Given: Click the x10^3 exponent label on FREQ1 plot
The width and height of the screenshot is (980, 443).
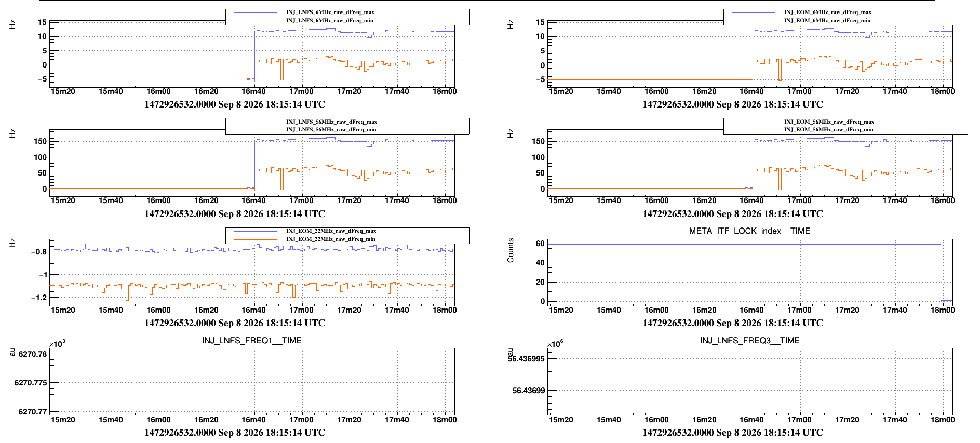Looking at the screenshot, I should [57, 344].
